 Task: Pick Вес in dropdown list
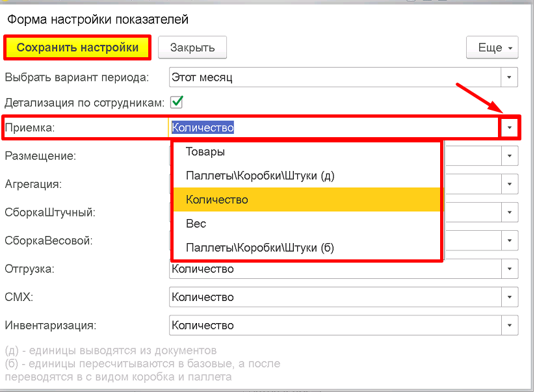click(x=307, y=224)
